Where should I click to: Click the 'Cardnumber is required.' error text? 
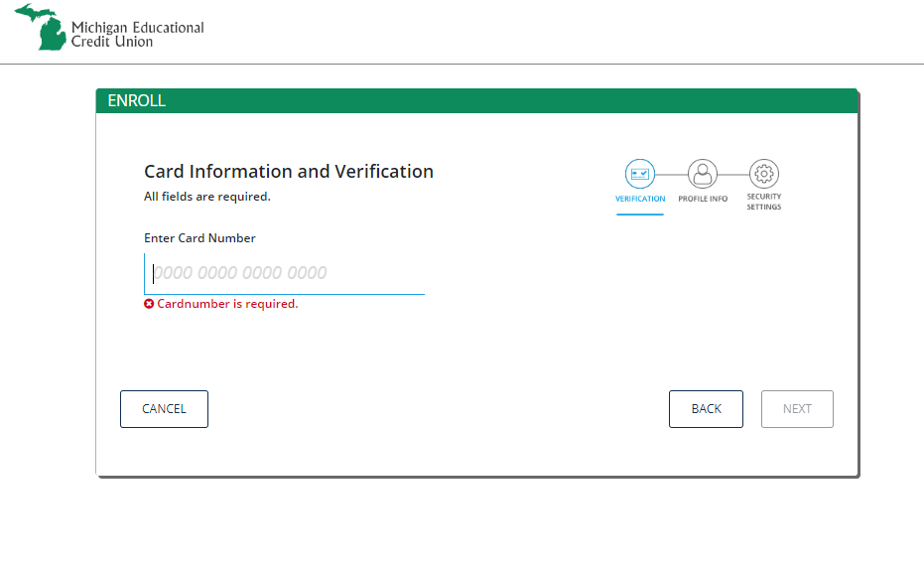[x=227, y=304]
